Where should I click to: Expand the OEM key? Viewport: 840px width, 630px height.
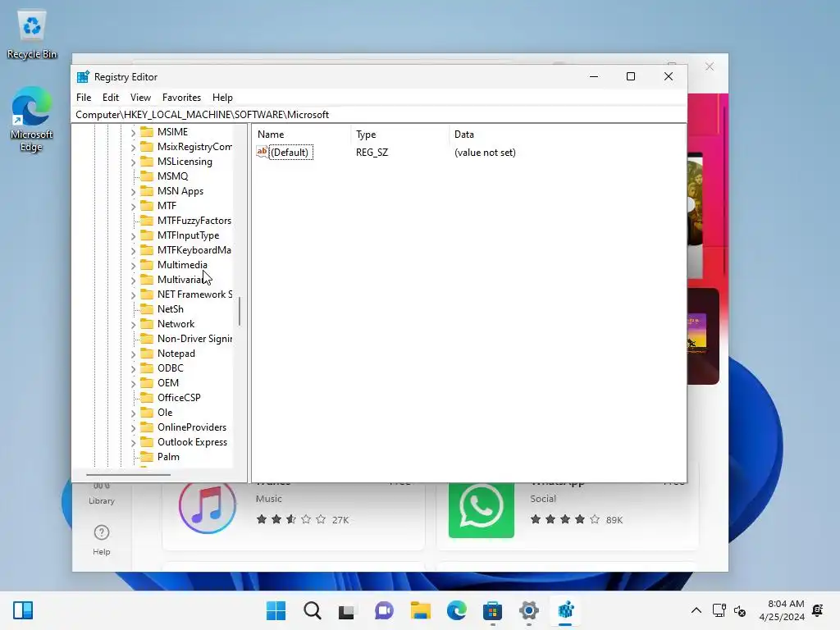pos(134,383)
